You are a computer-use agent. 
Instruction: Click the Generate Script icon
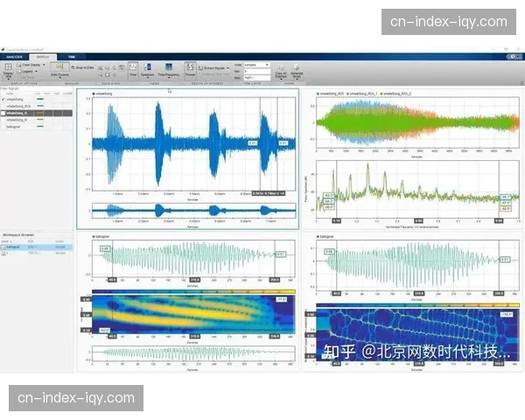[x=297, y=68]
